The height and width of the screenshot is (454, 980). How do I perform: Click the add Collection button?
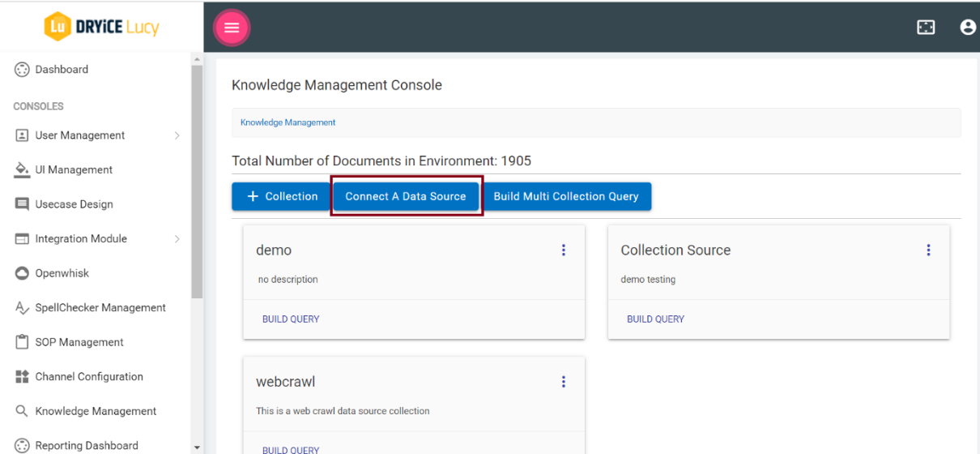(x=281, y=196)
